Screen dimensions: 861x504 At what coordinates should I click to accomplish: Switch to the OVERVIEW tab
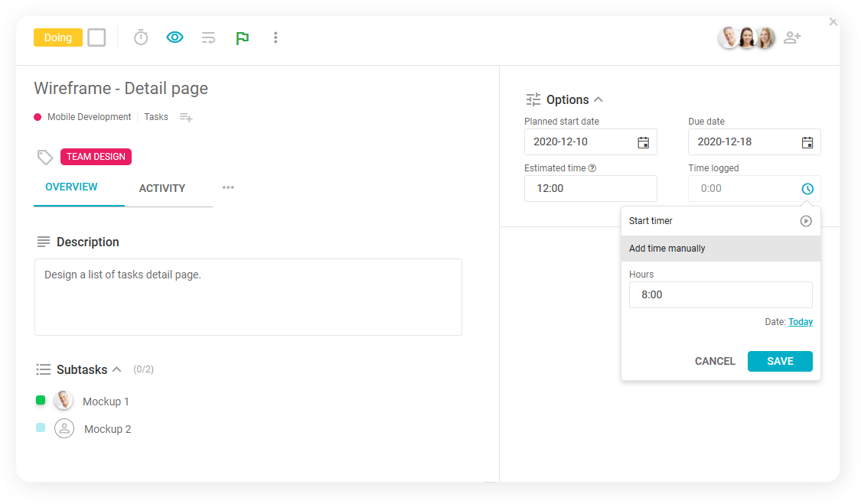click(x=71, y=187)
